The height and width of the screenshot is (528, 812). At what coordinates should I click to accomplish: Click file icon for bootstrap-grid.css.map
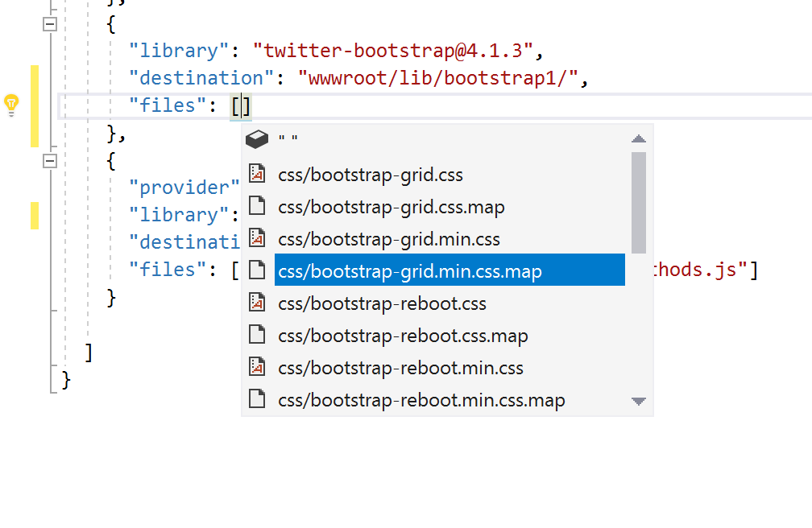(x=257, y=205)
